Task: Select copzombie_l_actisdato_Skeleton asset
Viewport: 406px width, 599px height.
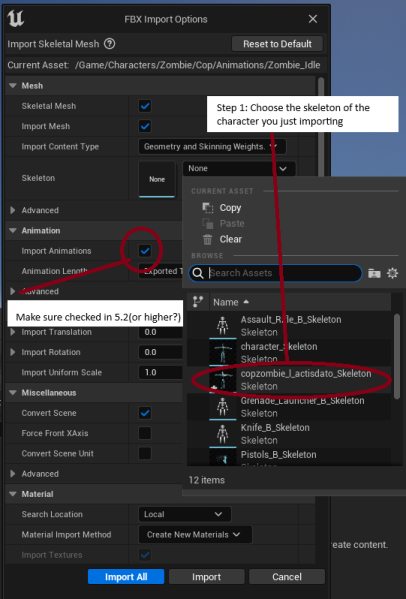Action: click(289, 380)
